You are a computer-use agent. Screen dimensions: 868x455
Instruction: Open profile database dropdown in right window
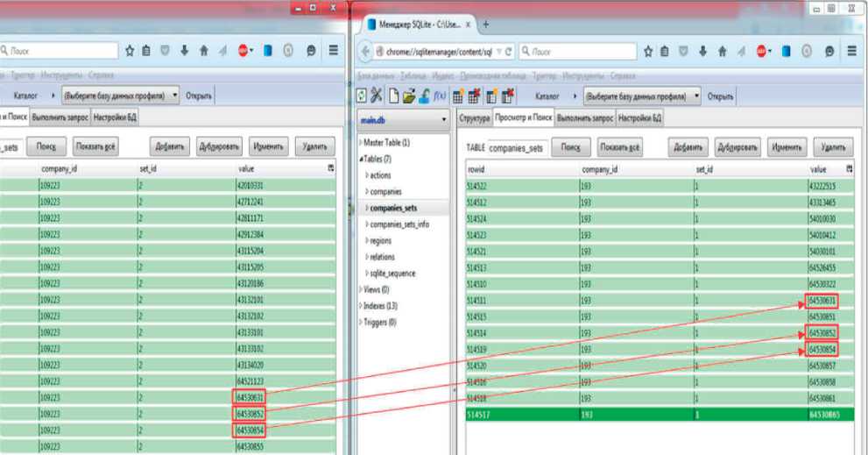[x=642, y=95]
